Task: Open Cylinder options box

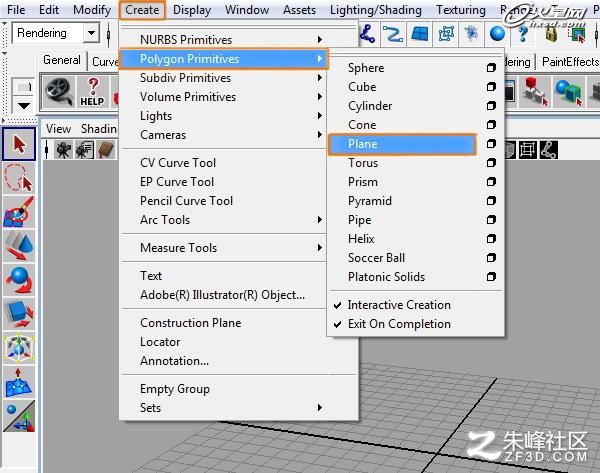Action: point(491,106)
